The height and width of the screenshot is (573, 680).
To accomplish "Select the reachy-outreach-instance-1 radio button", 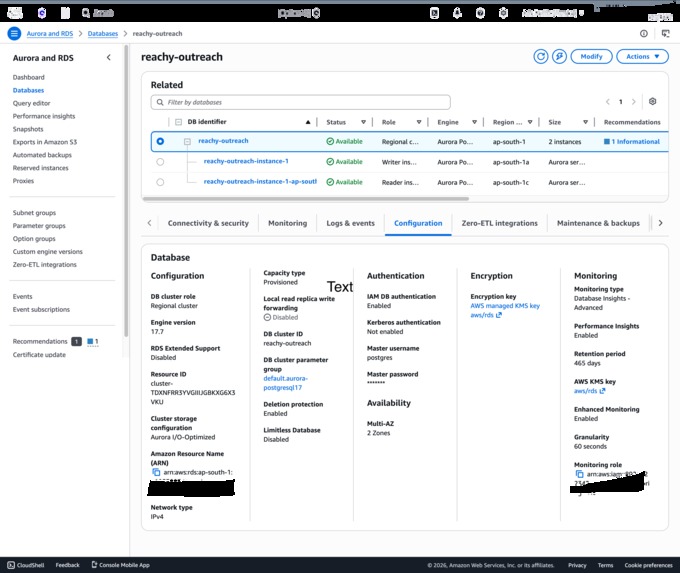I will [160, 162].
